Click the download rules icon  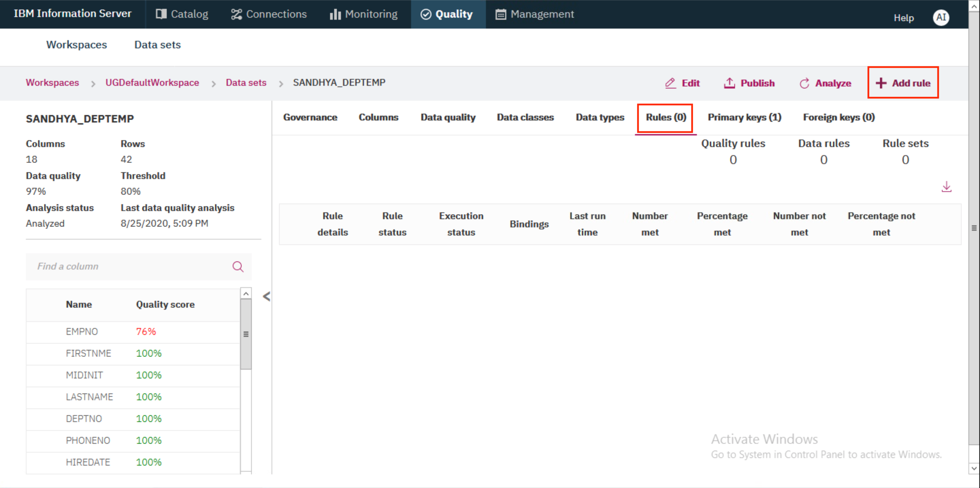(x=947, y=187)
